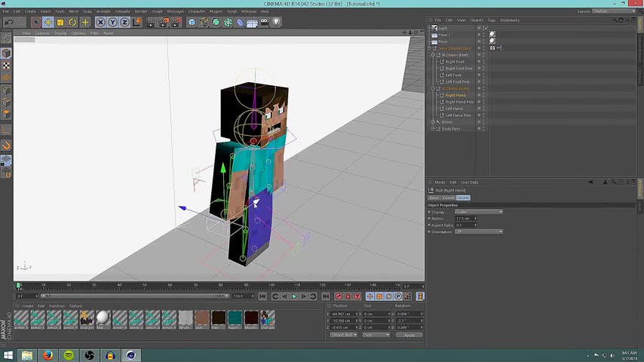
Task: Toggle the X axis lock
Action: click(x=100, y=22)
